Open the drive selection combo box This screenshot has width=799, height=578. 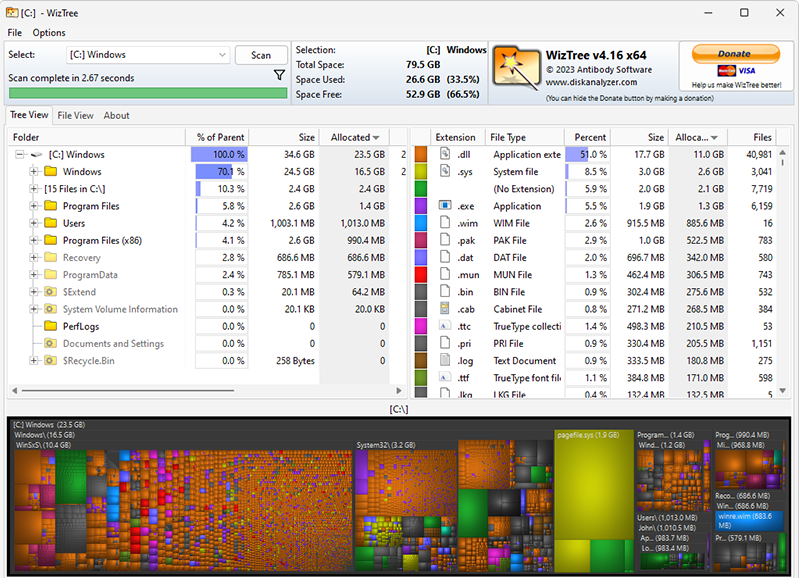pos(148,55)
